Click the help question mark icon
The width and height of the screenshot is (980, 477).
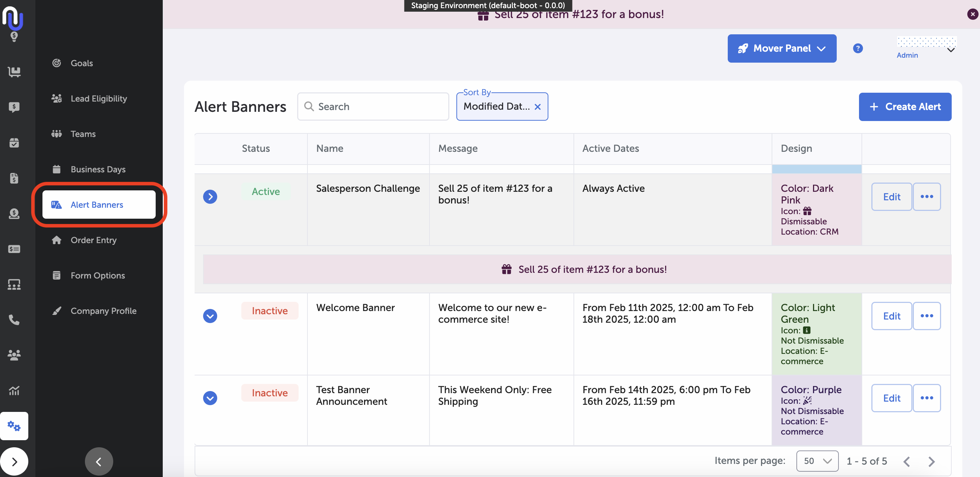[858, 48]
